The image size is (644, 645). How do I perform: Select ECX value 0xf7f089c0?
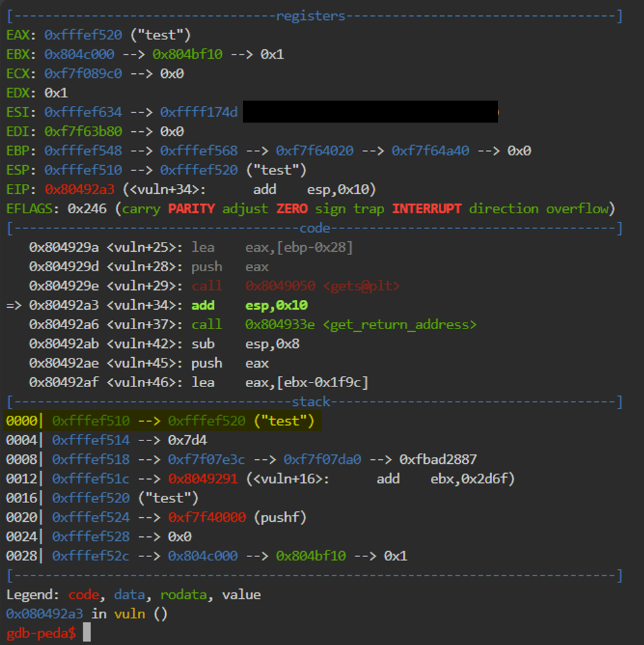[83, 74]
